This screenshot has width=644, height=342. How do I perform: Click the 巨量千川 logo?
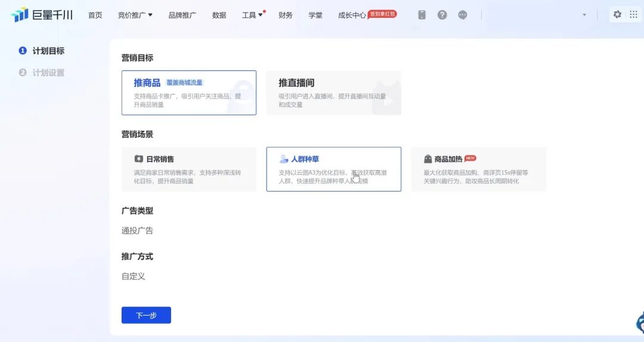pos(42,15)
